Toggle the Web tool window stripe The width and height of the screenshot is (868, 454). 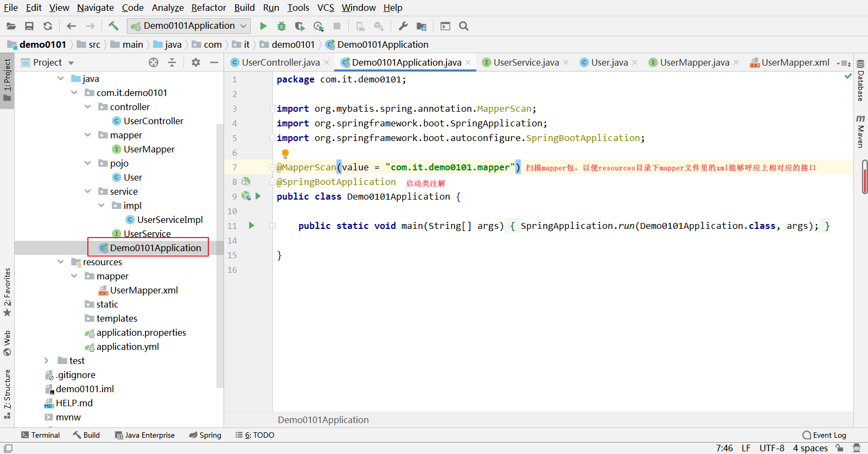tap(7, 343)
